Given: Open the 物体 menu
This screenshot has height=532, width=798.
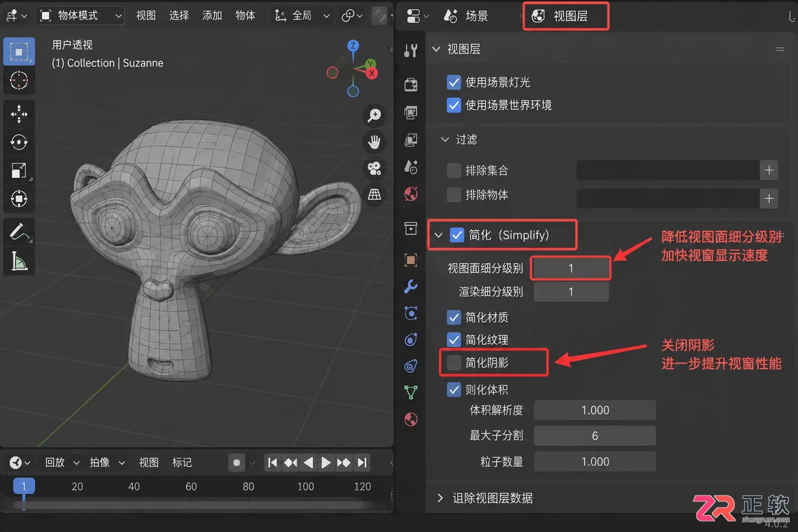Looking at the screenshot, I should [245, 16].
